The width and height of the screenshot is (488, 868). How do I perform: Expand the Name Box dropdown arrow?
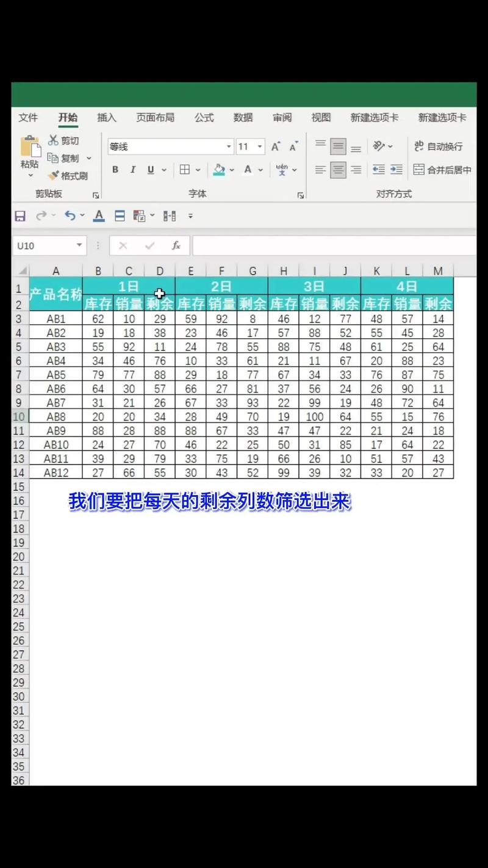pyautogui.click(x=79, y=245)
